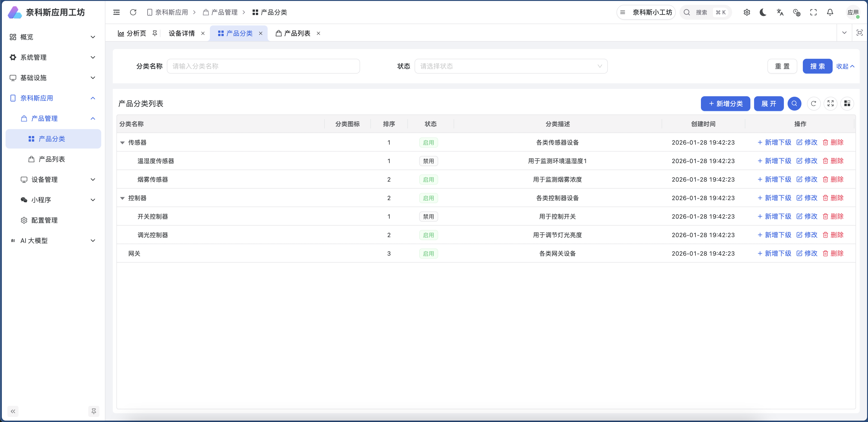
Task: Click the language translation icon
Action: pyautogui.click(x=780, y=12)
